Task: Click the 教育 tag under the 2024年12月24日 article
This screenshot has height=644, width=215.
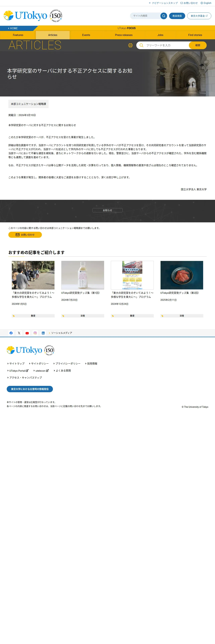Action: pyautogui.click(x=132, y=316)
